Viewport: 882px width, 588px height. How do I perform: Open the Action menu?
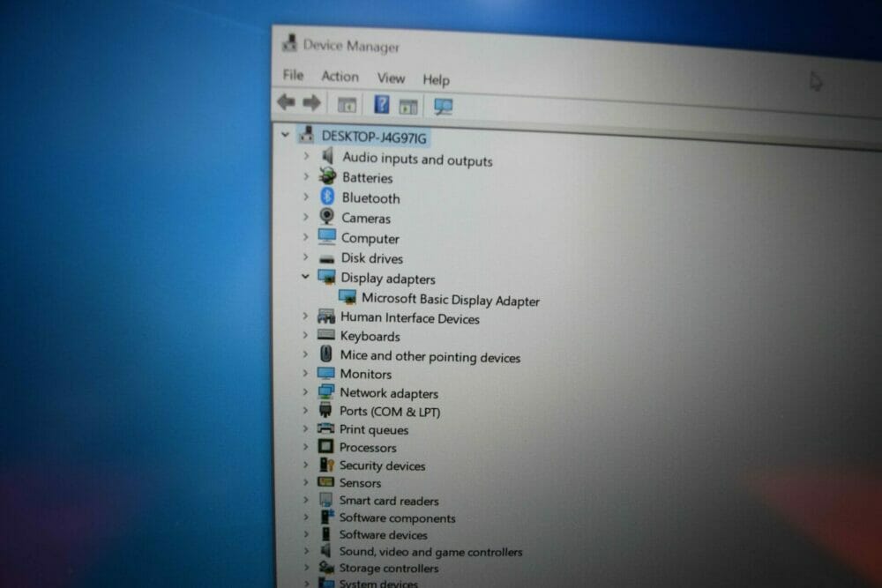[x=340, y=77]
